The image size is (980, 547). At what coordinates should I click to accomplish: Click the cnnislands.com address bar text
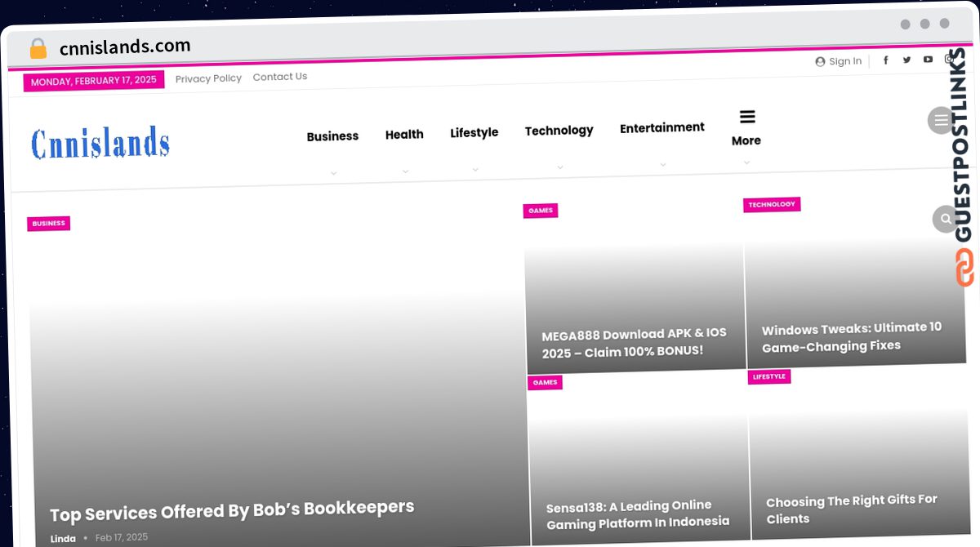click(x=125, y=47)
